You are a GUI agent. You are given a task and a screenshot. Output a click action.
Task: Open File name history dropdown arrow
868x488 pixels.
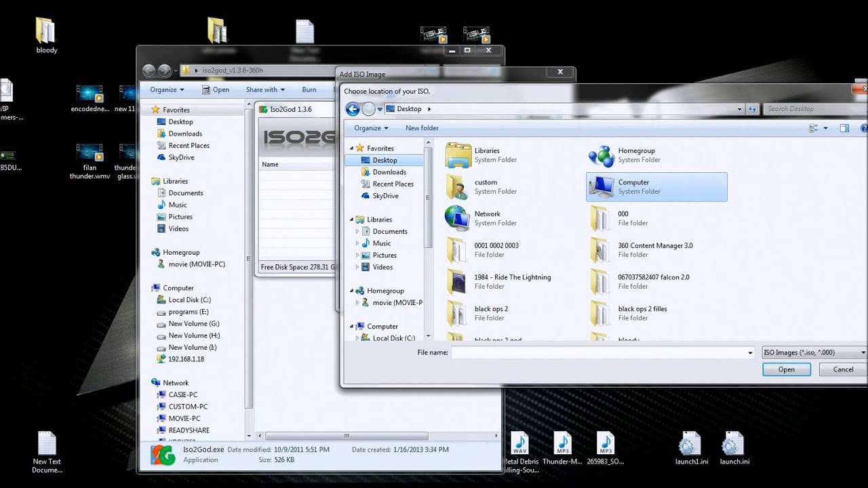click(x=750, y=352)
